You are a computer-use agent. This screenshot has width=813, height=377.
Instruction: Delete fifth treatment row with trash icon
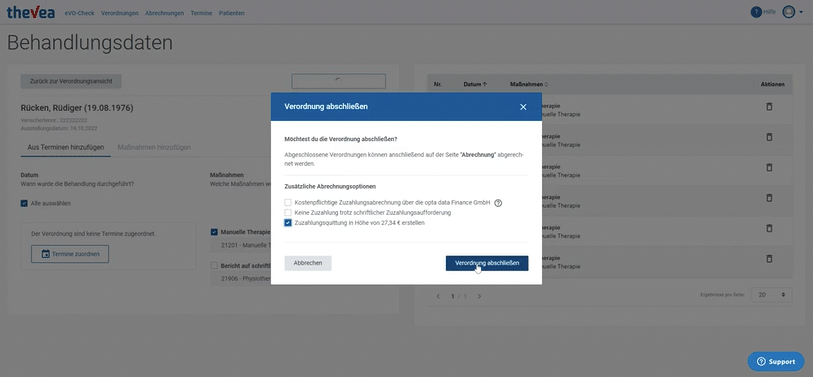pyautogui.click(x=769, y=228)
